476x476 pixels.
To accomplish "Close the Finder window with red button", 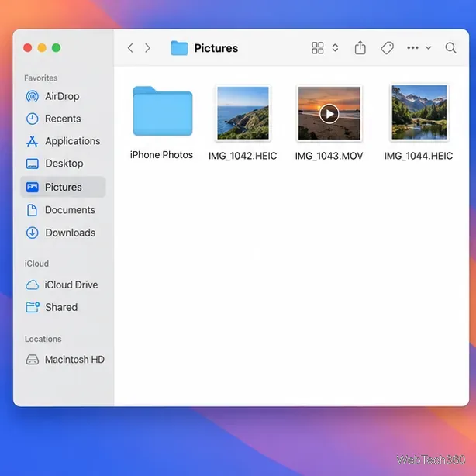I will point(28,48).
